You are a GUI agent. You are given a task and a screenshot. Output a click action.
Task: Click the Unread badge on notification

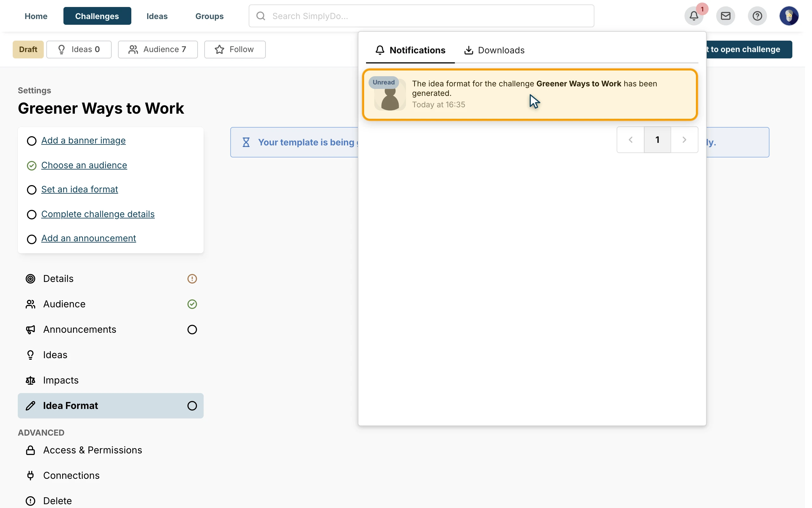point(383,82)
